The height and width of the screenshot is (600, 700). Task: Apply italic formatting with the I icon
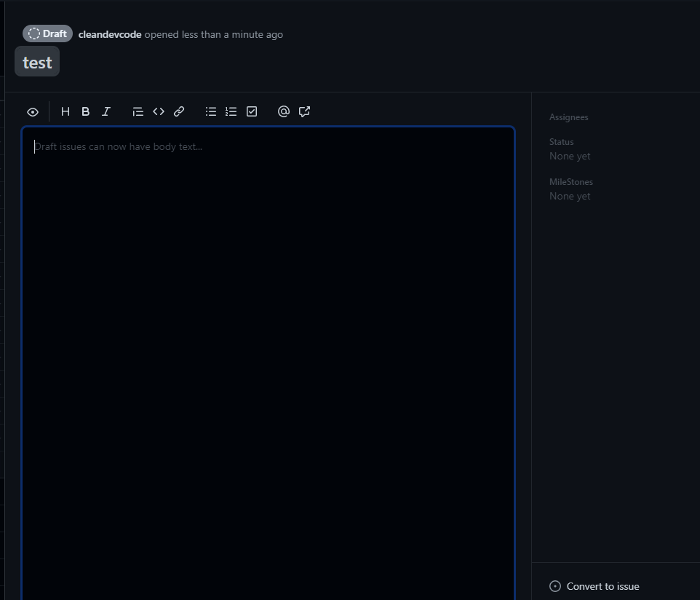(x=106, y=111)
